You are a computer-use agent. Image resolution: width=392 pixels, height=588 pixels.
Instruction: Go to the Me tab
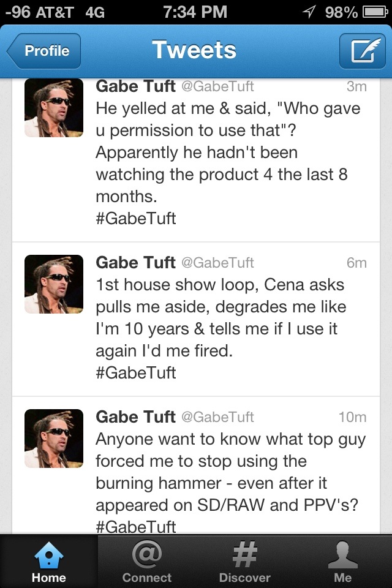pos(343,562)
